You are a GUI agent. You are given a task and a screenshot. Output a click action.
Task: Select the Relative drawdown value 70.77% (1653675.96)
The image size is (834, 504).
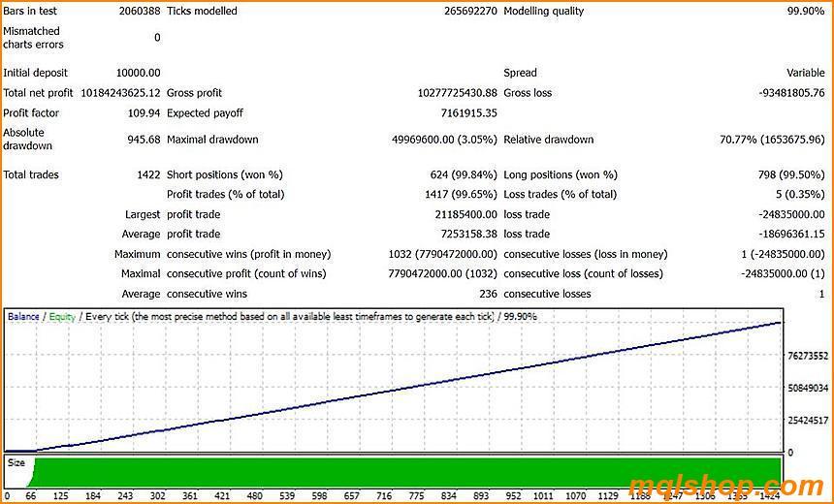pyautogui.click(x=772, y=140)
